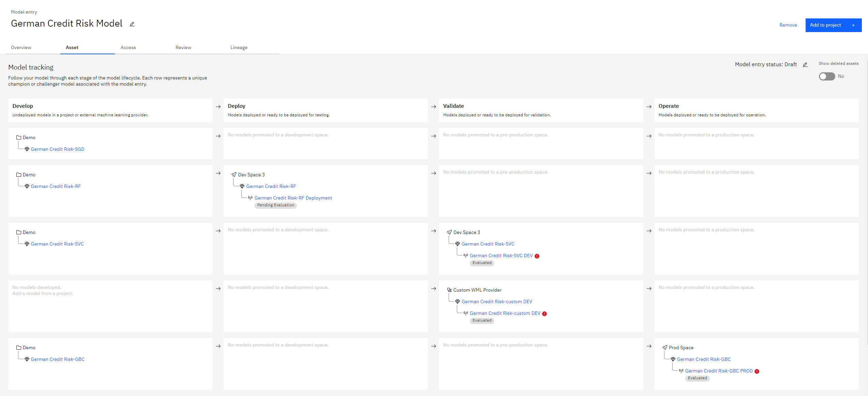868x396 pixels.
Task: Click the Validate column heading
Action: click(x=453, y=106)
